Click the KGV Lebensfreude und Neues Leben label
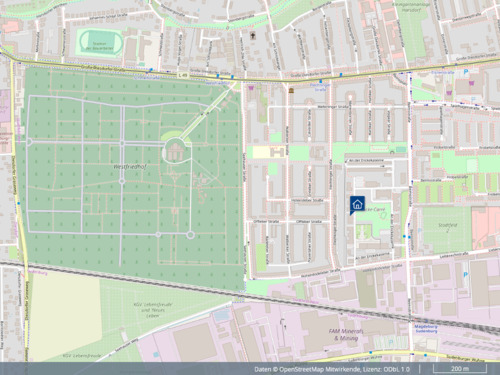Image resolution: width=500 pixels, height=375 pixels. coord(153,310)
